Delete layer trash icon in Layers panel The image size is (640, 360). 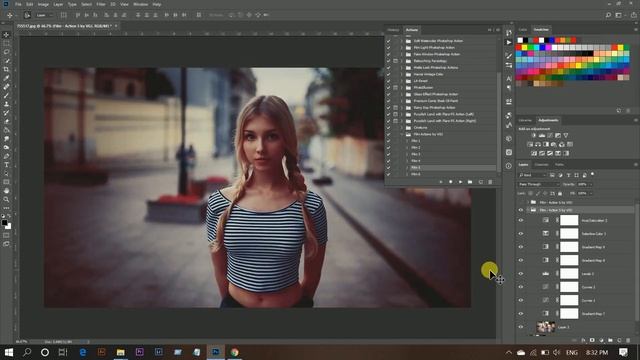pos(628,340)
